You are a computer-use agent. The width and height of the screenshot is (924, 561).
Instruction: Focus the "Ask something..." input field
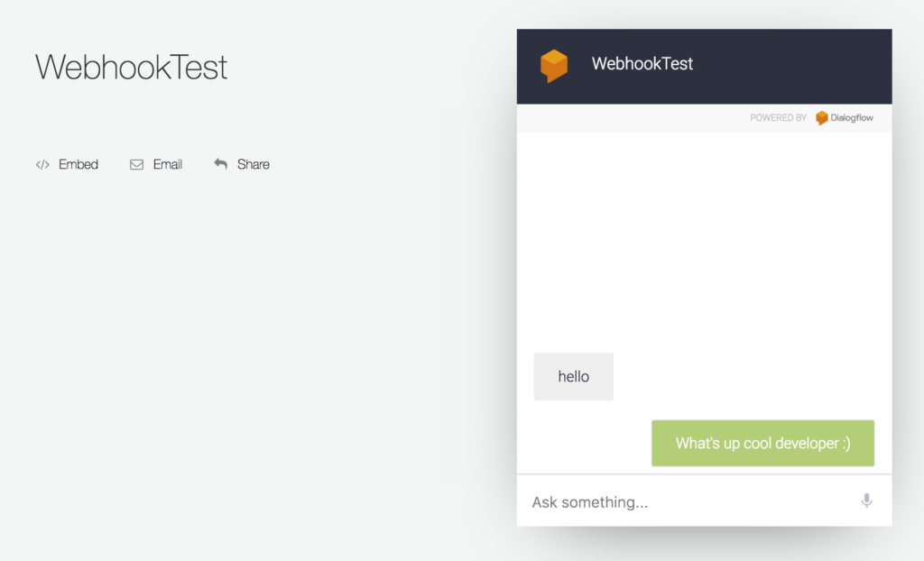pyautogui.click(x=686, y=502)
